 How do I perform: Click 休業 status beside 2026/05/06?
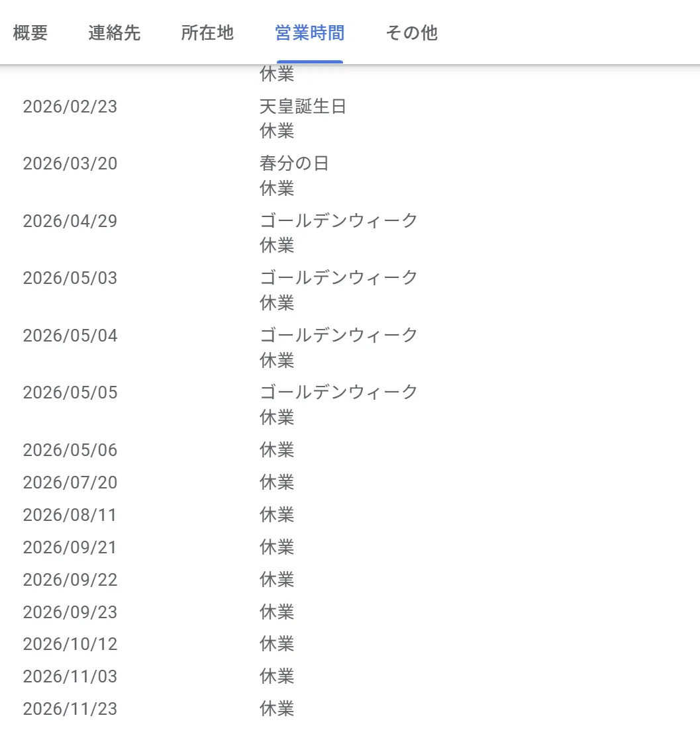[277, 450]
